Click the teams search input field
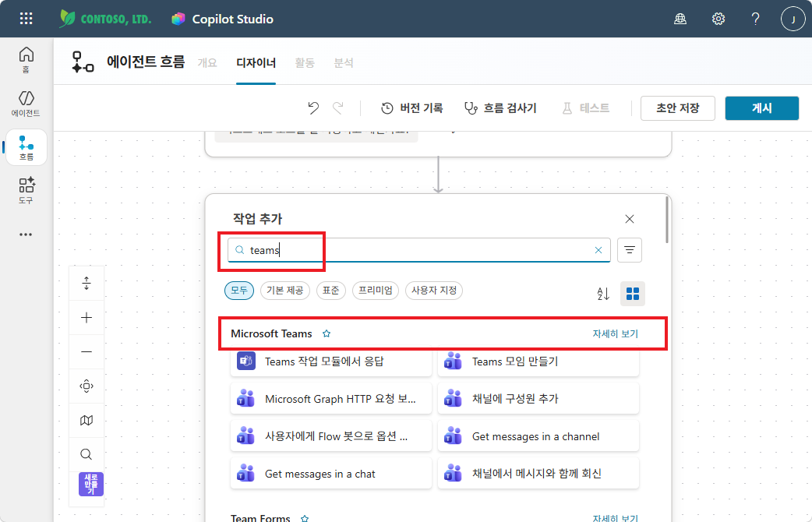This screenshot has height=522, width=812. pyautogui.click(x=419, y=250)
